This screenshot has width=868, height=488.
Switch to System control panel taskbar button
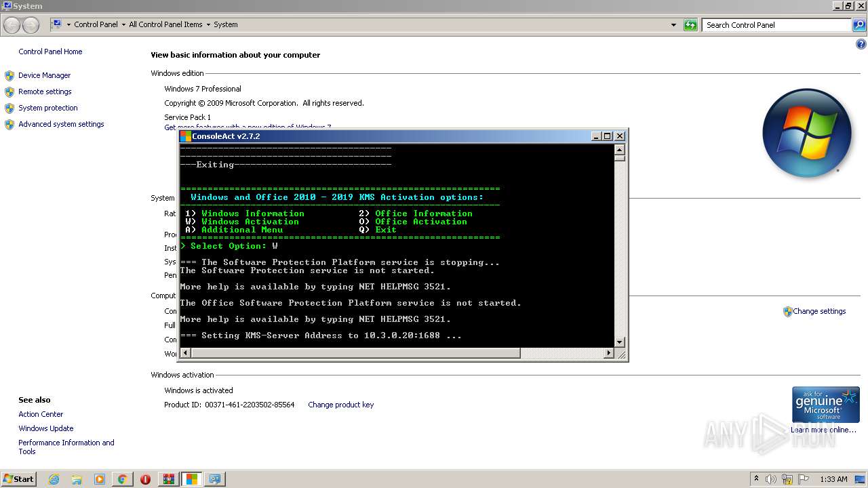coord(215,479)
